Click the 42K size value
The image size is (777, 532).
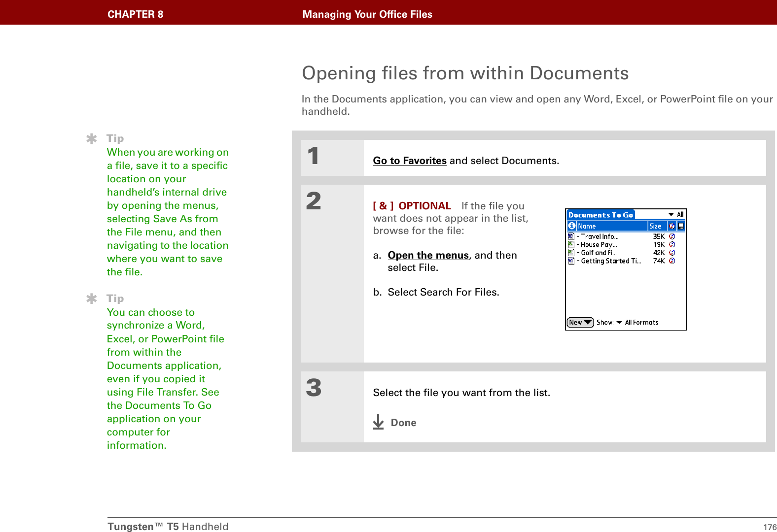tap(659, 253)
